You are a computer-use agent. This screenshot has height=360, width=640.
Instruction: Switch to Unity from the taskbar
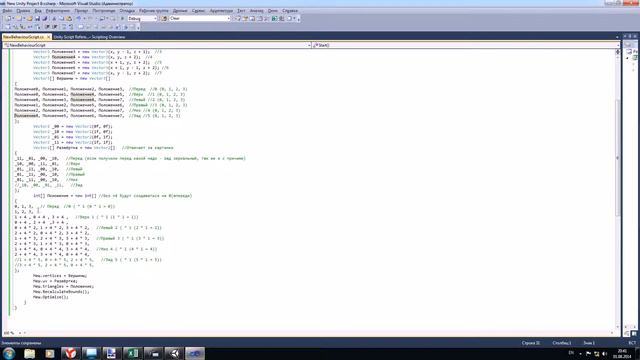174,353
